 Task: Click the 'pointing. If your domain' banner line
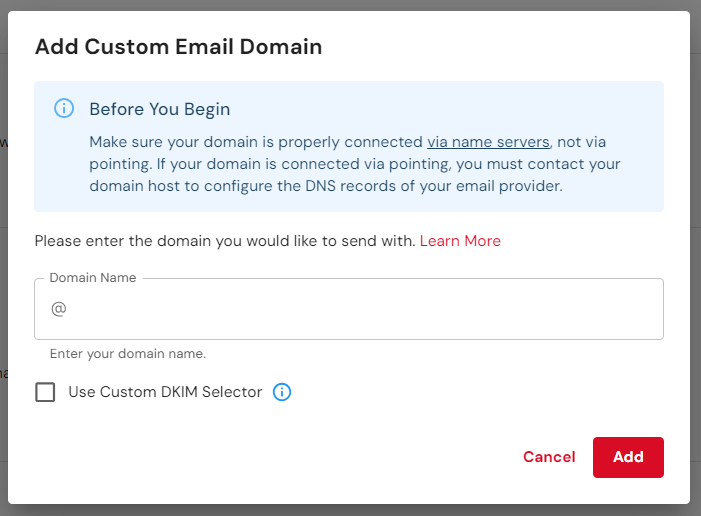tap(355, 164)
